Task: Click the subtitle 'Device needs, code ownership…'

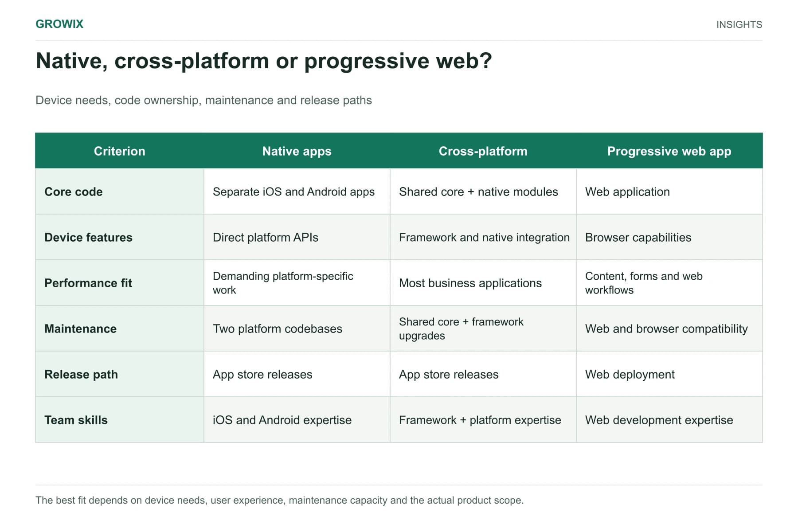Action: (203, 100)
